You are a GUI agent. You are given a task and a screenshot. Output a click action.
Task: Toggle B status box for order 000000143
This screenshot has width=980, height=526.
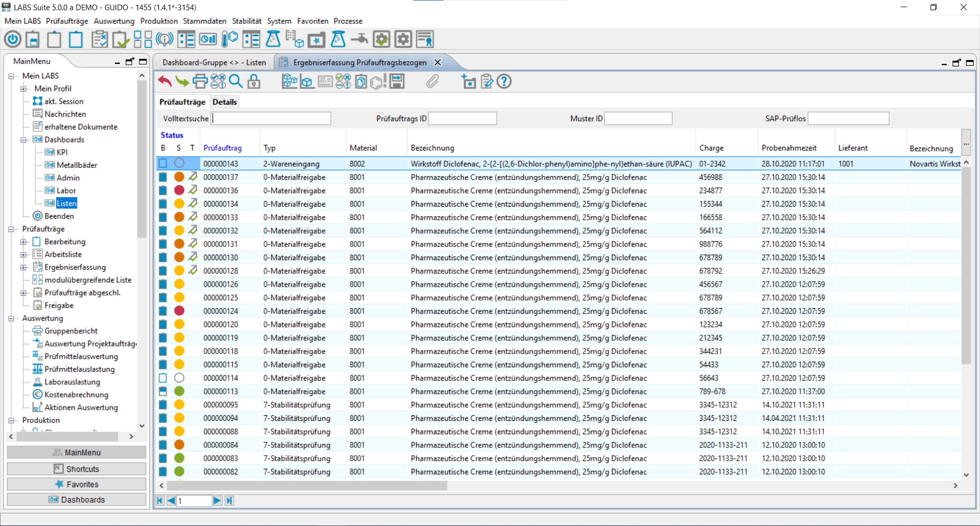pos(163,163)
